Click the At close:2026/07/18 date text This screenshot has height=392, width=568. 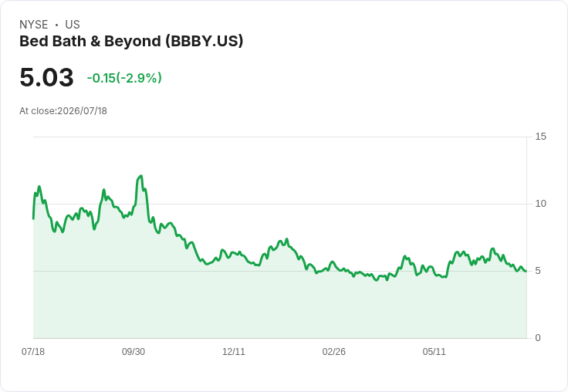(63, 111)
